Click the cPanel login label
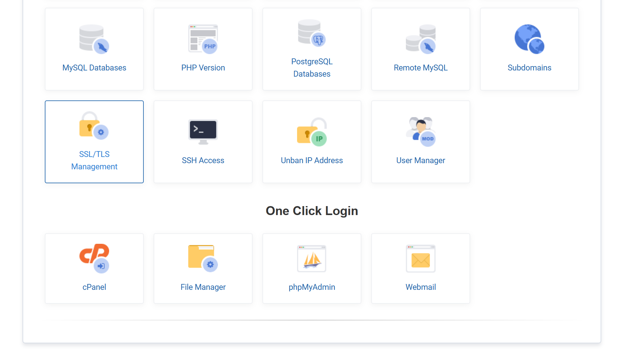 pos(94,287)
